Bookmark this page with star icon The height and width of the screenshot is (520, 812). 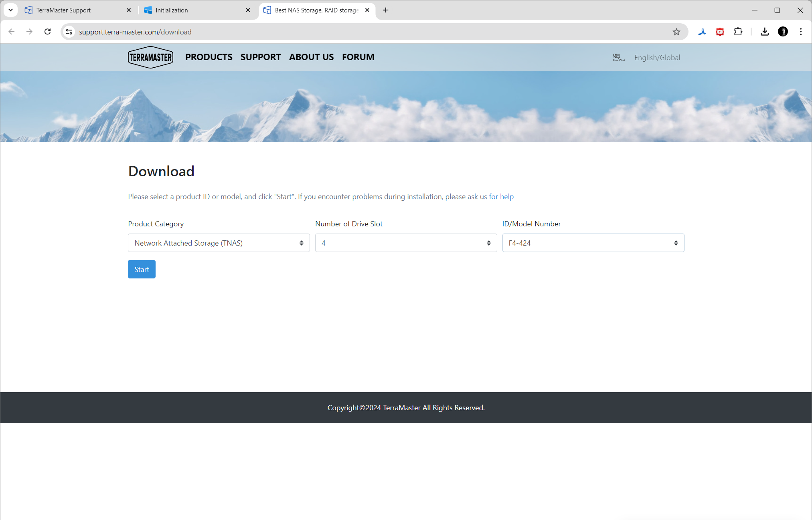676,32
